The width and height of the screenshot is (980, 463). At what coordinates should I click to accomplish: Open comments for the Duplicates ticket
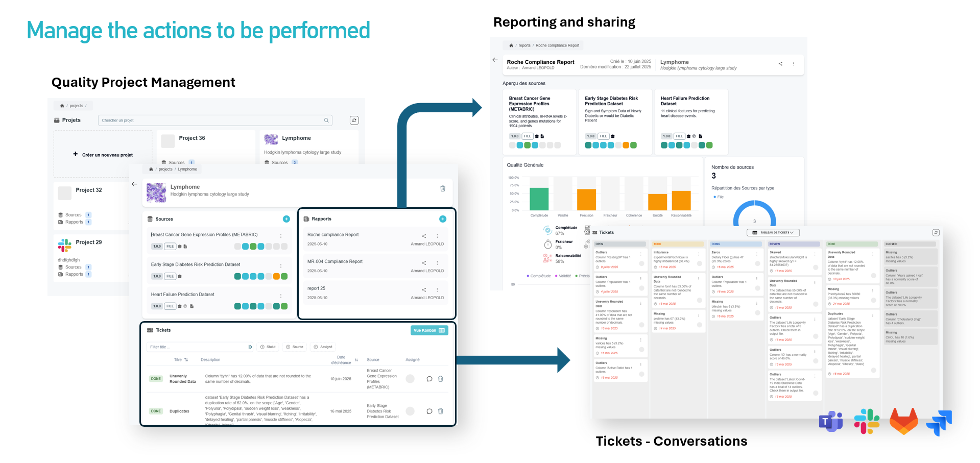(429, 411)
